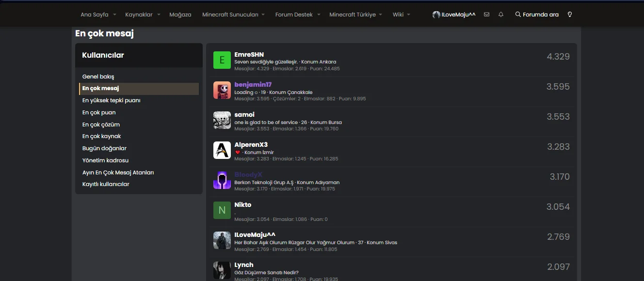The image size is (644, 281).
Task: Expand the Wiki dropdown arrow
Action: click(409, 15)
